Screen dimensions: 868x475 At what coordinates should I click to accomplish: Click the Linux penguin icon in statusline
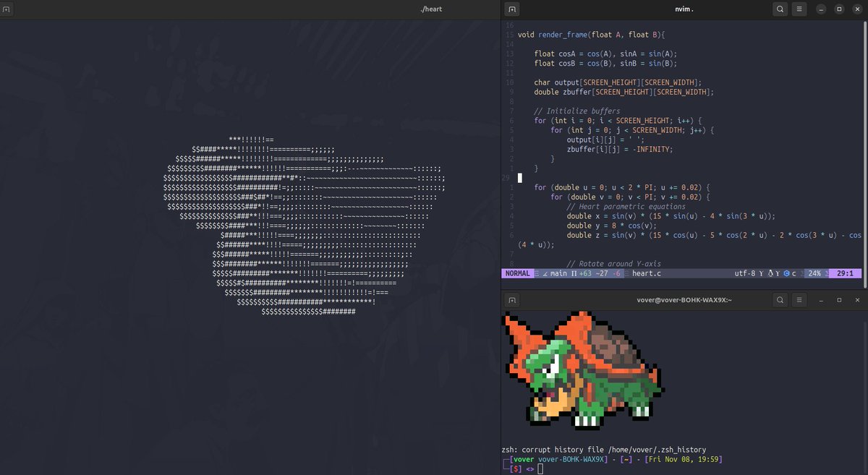(769, 274)
